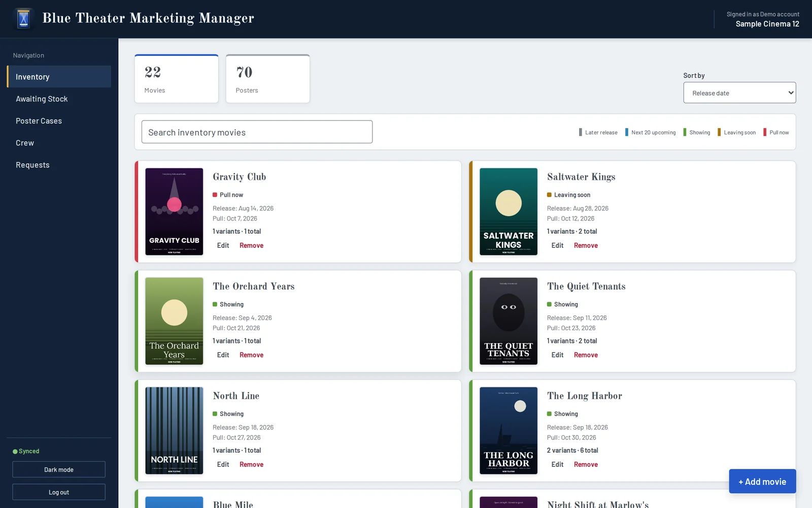Open the North Line poster thumbnail
Screen dimensions: 812x508
[174, 431]
